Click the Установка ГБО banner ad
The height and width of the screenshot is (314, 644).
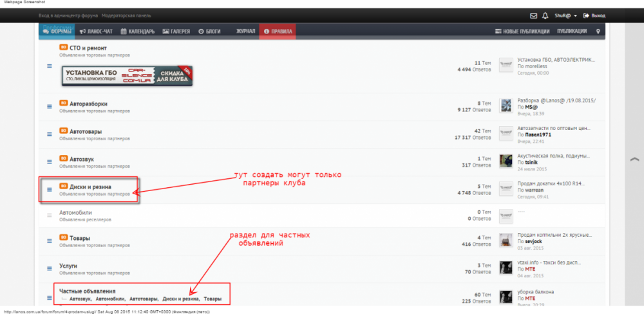coord(128,76)
